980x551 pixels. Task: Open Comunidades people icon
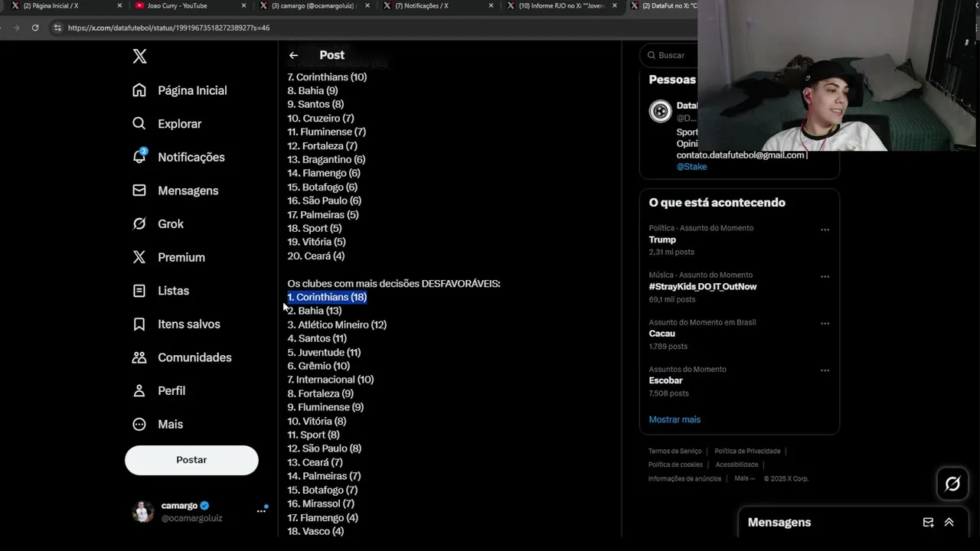[139, 357]
